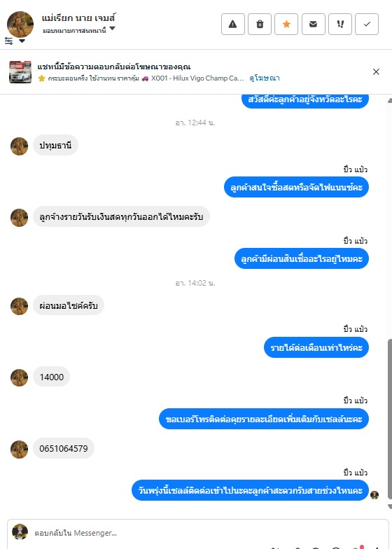392x549 pixels.
Task: Toggle the orange star follow-up button
Action: point(286,24)
